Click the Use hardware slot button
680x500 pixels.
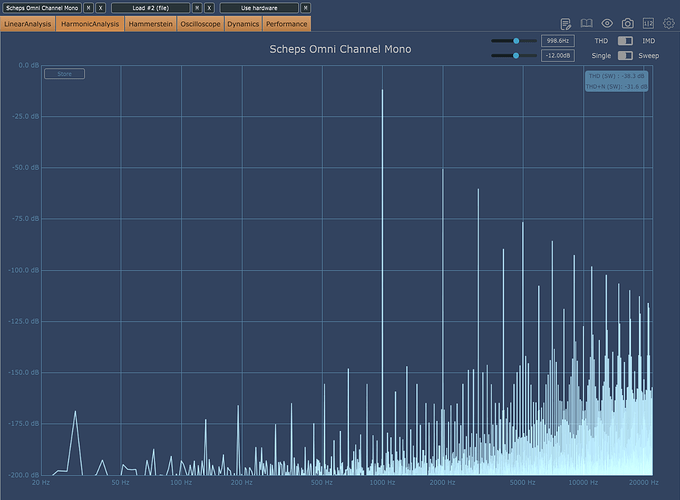point(259,8)
